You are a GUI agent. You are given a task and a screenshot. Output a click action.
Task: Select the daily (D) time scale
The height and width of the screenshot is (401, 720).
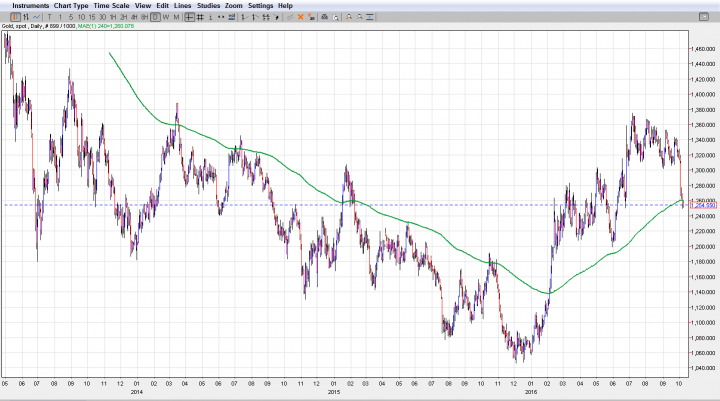[154, 17]
